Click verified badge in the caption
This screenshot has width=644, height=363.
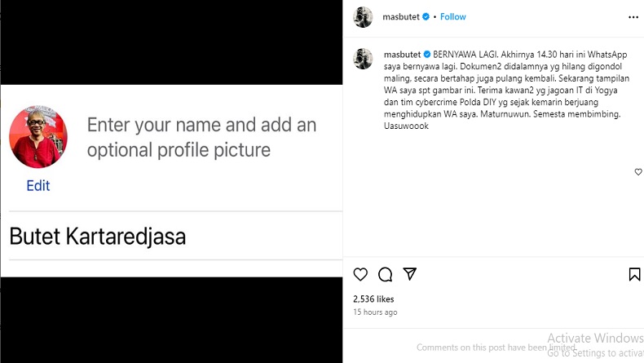pos(426,54)
